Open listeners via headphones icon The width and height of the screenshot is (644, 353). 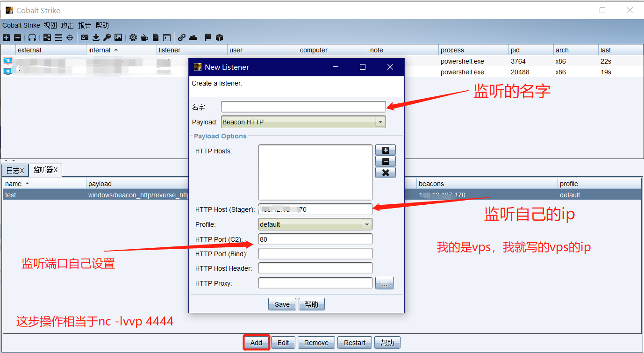(x=32, y=37)
